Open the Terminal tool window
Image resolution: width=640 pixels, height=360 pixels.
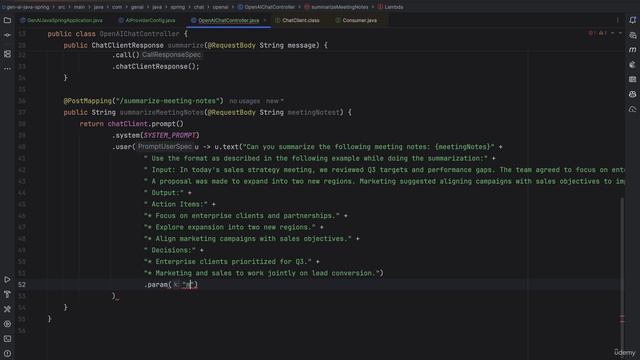tap(7, 339)
